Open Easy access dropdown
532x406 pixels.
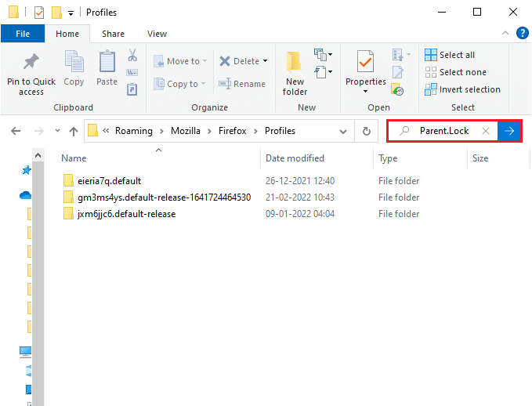point(323,72)
